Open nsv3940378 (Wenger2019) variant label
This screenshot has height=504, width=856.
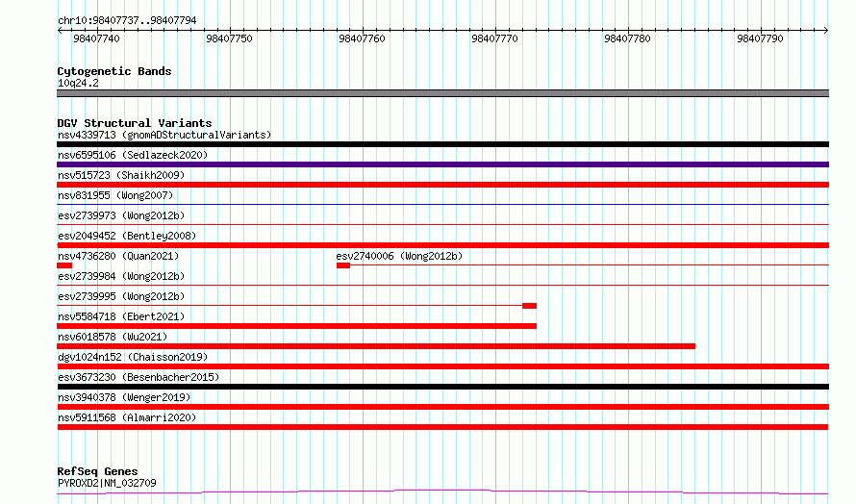(124, 397)
